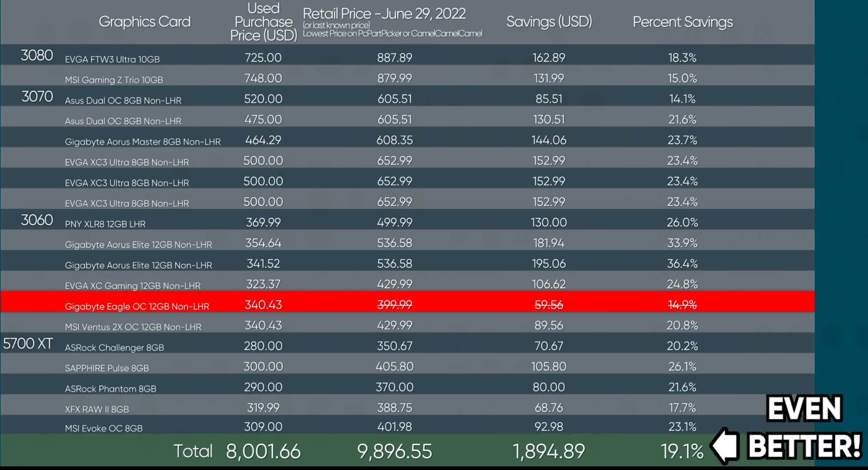Click the 36.4% percent savings value
The width and height of the screenshot is (868, 470).
[682, 263]
